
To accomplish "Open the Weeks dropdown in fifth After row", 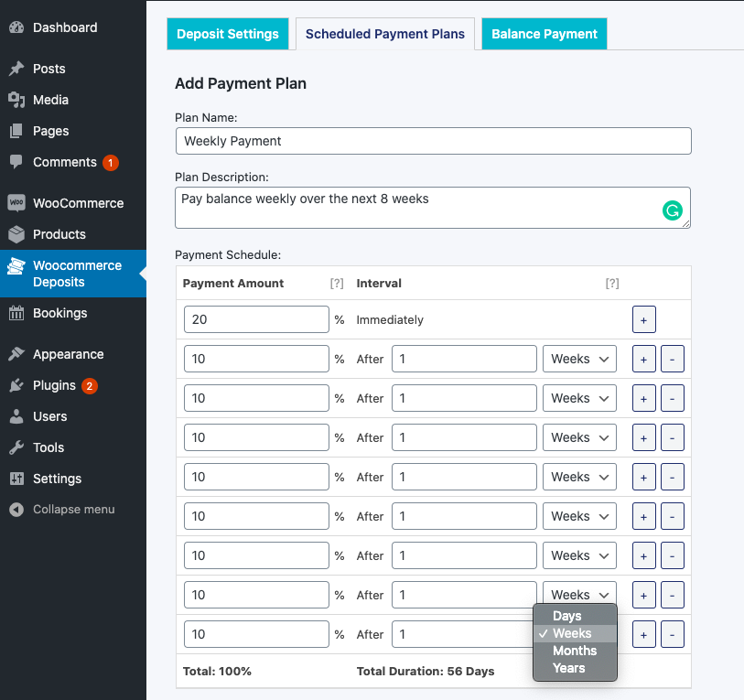I will pos(579,516).
